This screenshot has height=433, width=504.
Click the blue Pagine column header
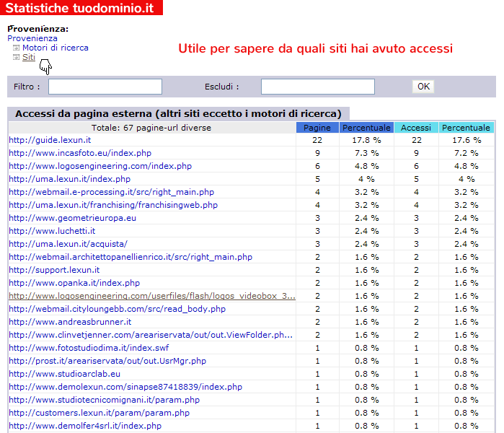[317, 128]
